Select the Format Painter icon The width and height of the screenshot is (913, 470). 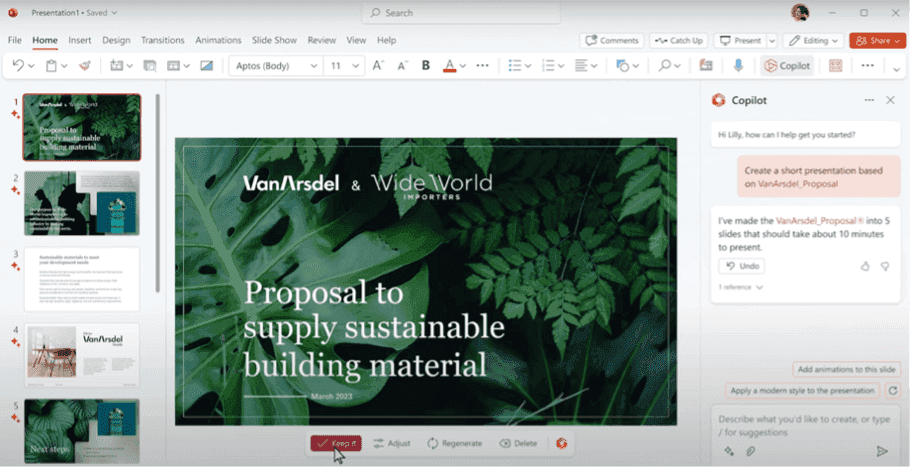click(x=85, y=66)
